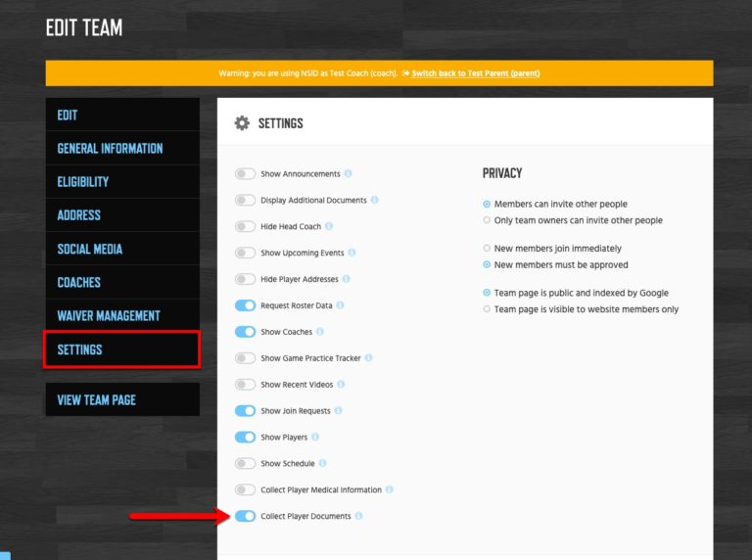The image size is (752, 560).
Task: Turn on Collect Player Medical Information toggle
Action: (245, 490)
